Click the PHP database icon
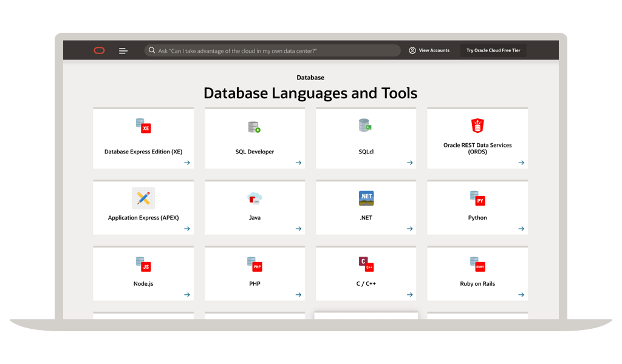The height and width of the screenshot is (364, 622). (x=255, y=264)
